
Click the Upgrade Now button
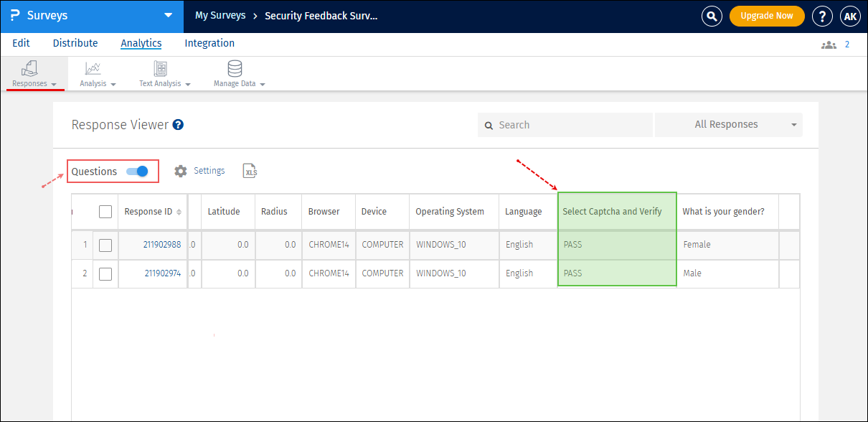(x=766, y=16)
